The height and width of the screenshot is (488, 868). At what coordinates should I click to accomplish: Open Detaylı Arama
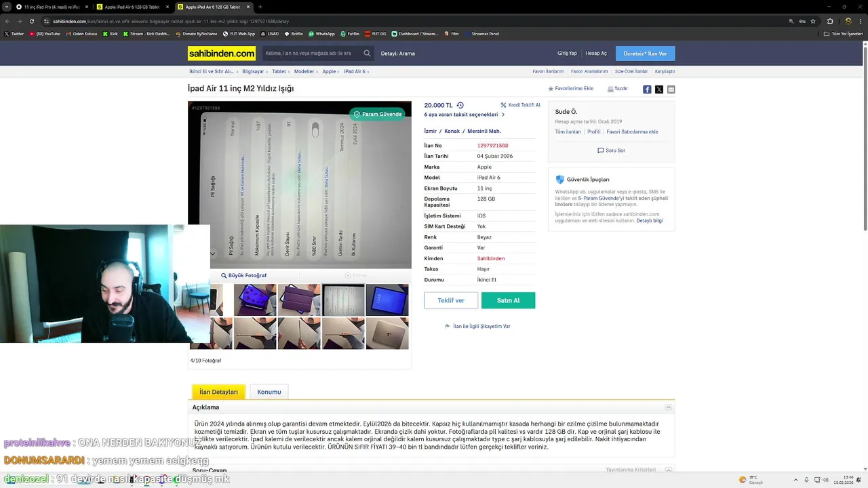(x=398, y=54)
